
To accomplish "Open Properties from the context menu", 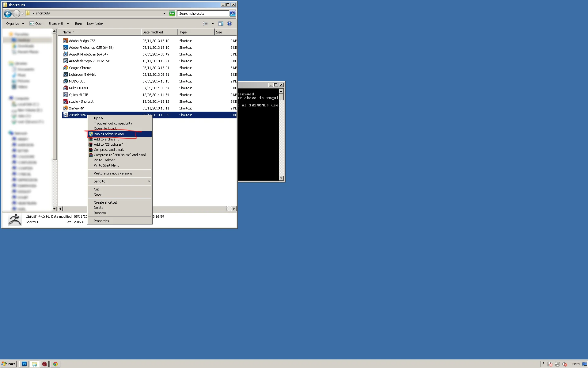I will click(119, 221).
